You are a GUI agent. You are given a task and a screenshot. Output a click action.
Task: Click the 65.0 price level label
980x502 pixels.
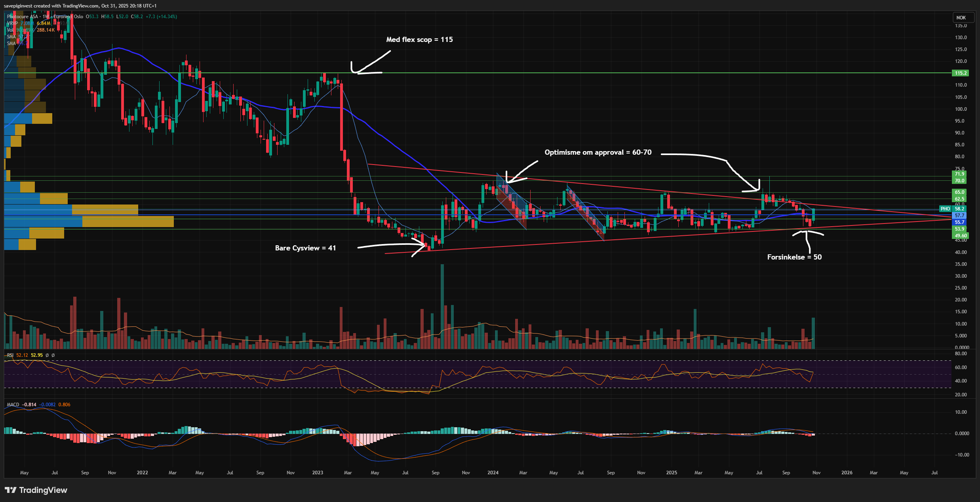[x=959, y=192]
